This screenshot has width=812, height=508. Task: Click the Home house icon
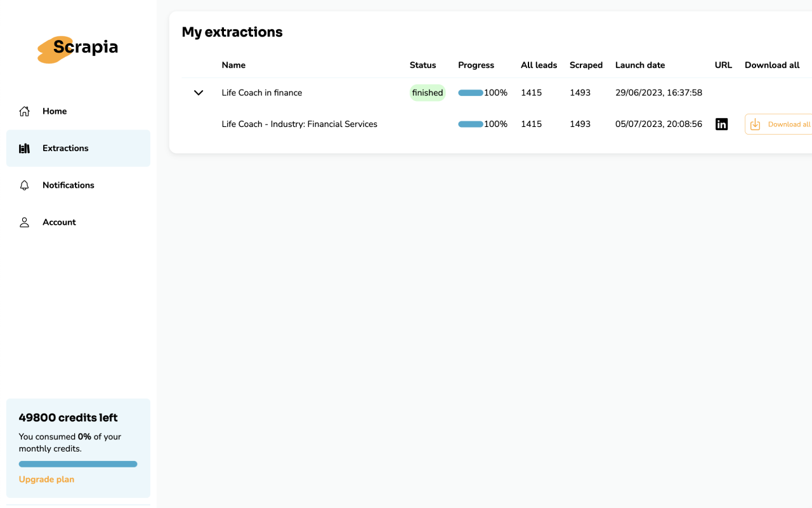click(x=25, y=111)
